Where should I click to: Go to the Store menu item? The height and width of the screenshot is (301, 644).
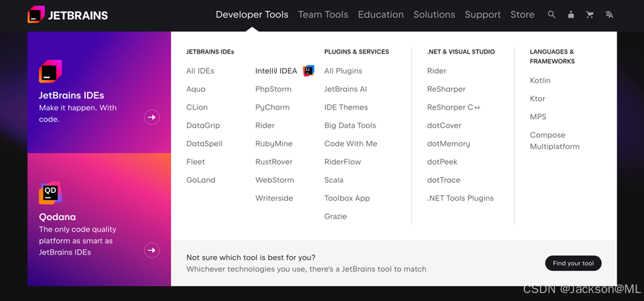[x=522, y=15]
